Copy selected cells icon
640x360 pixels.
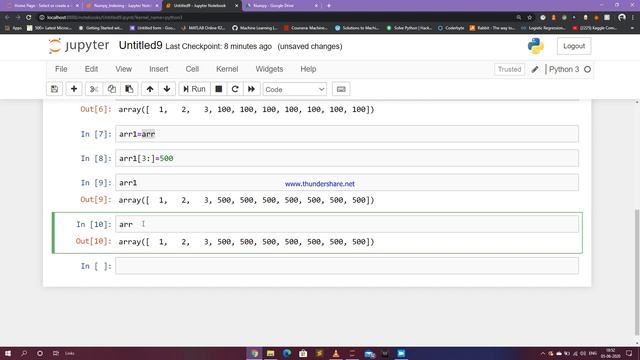click(111, 89)
